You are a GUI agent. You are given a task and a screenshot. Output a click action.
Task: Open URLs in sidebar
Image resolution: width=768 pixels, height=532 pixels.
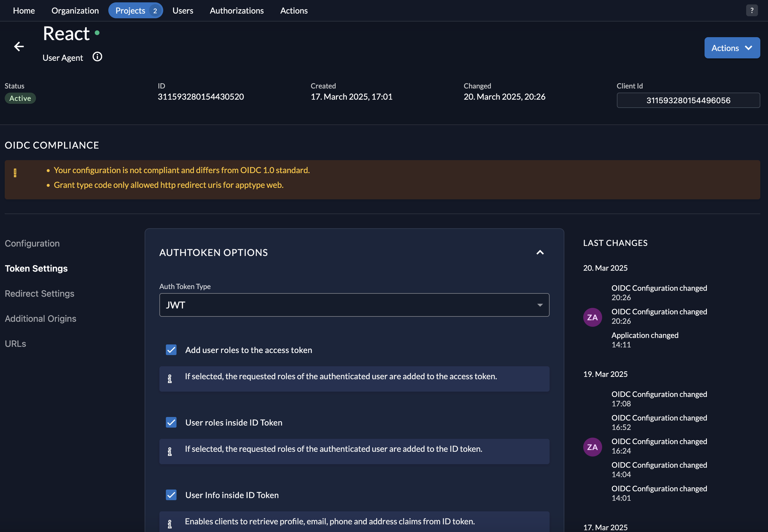coord(15,344)
